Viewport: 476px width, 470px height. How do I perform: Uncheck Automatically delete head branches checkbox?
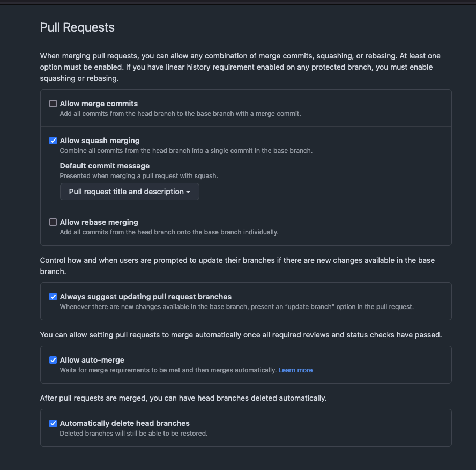point(53,423)
